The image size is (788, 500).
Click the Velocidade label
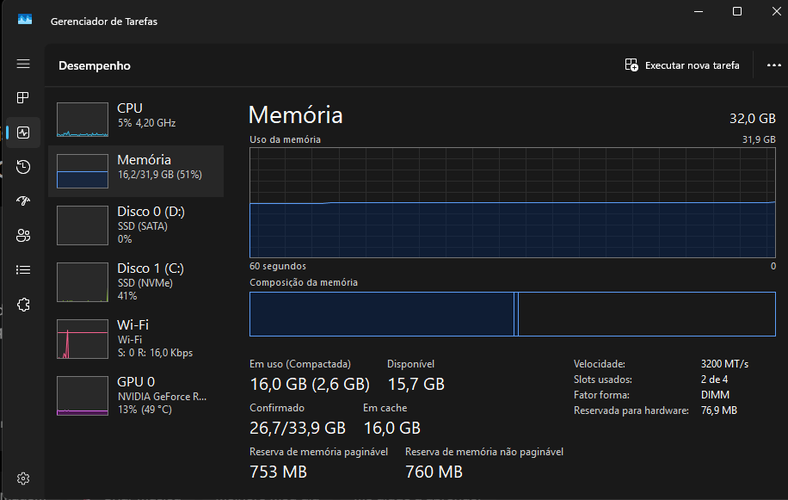(600, 364)
